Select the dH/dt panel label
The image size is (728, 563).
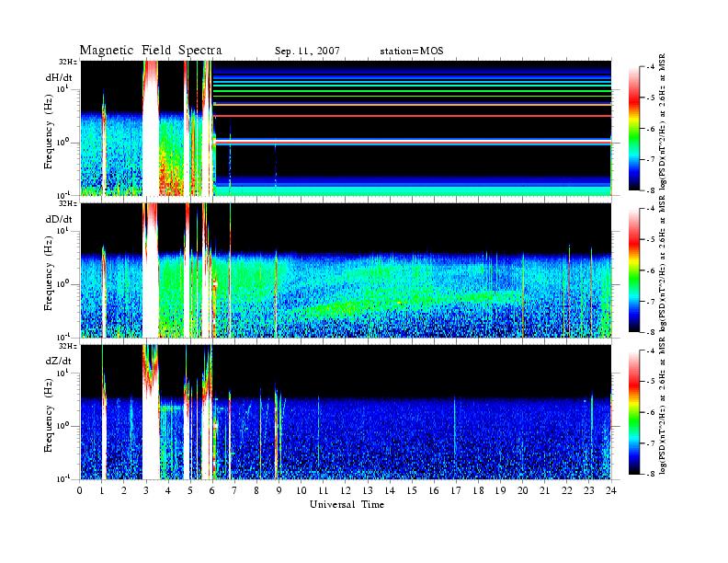(59, 77)
